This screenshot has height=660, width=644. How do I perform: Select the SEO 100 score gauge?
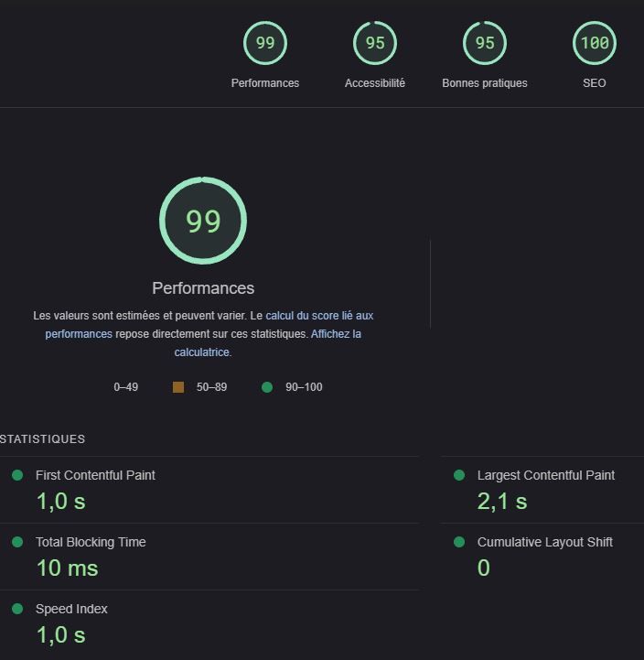pyautogui.click(x=595, y=43)
